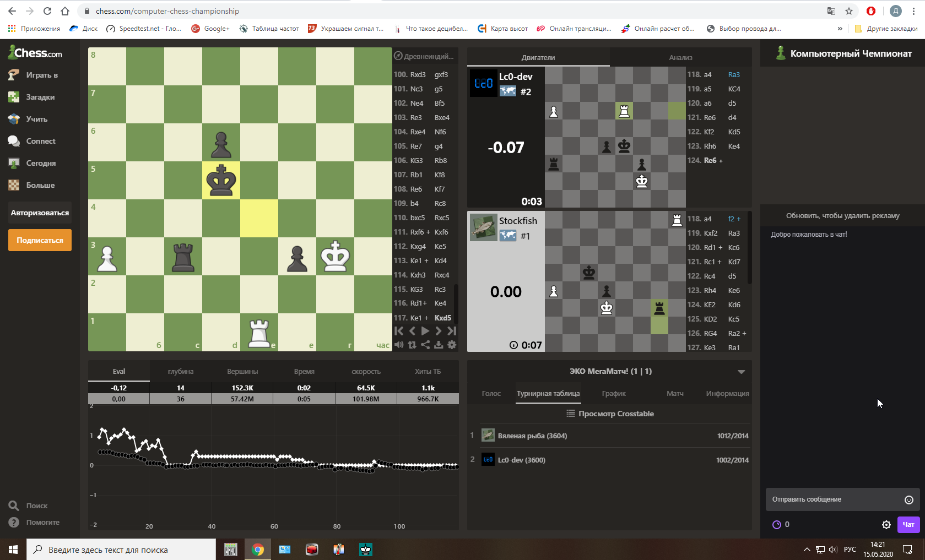
Task: Select the скорость speed tab
Action: pyautogui.click(x=366, y=372)
